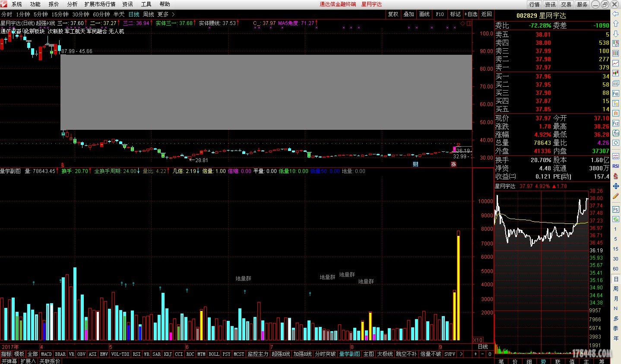Click the wavy-line indicator sidebar icon
Screen dimensions: 621x364
coord(616,156)
